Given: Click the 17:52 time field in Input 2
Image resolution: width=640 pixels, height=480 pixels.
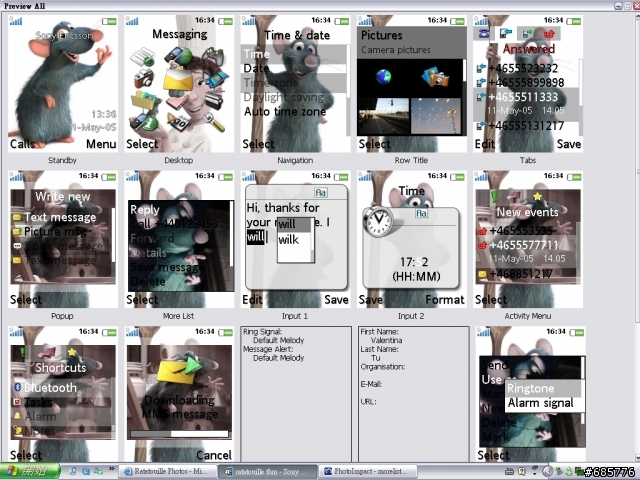Looking at the screenshot, I should [x=414, y=262].
